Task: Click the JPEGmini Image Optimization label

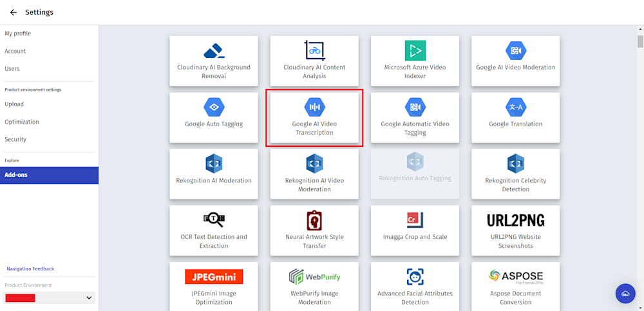Action: click(214, 298)
